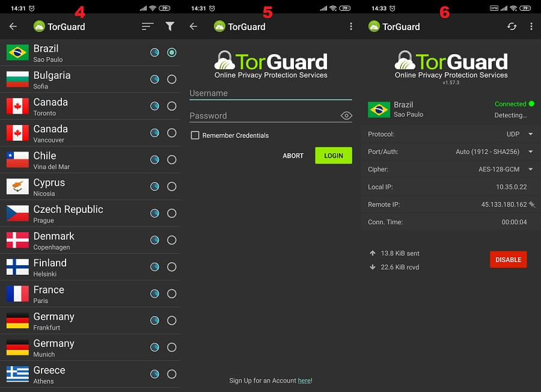
Task: Follow the sign up 'here' link
Action: point(304,381)
